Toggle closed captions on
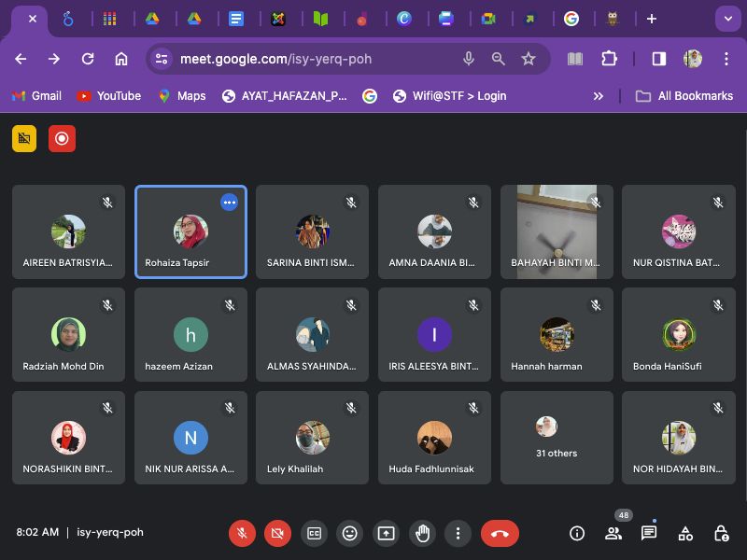747x560 pixels. (314, 533)
